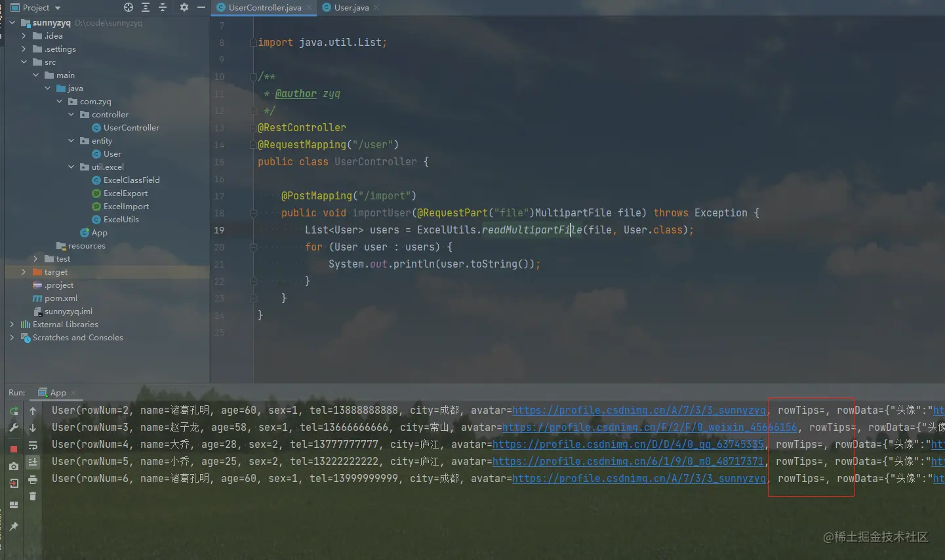Viewport: 945px width, 560px height.
Task: Expand the .idea folder
Action: pyautogui.click(x=24, y=36)
